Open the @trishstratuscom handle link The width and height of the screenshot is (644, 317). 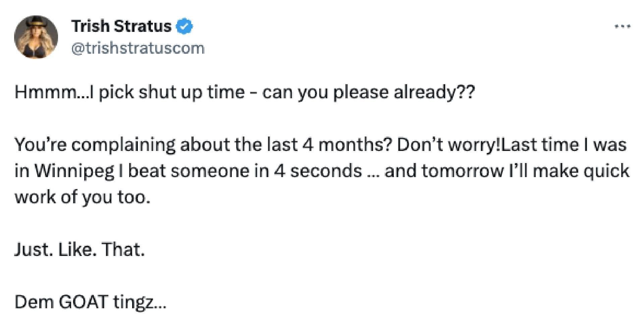coord(138,48)
